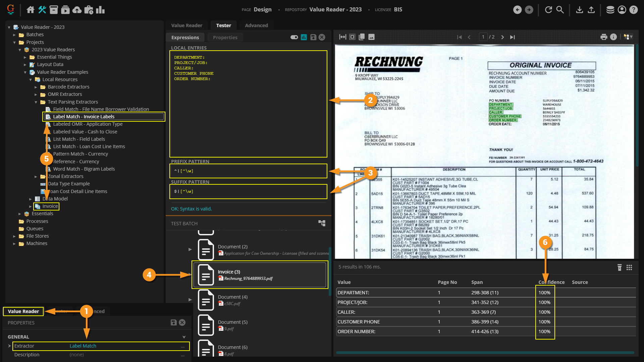The width and height of the screenshot is (644, 362).
Task: Click the refresh icon in top bar
Action: pos(548,10)
